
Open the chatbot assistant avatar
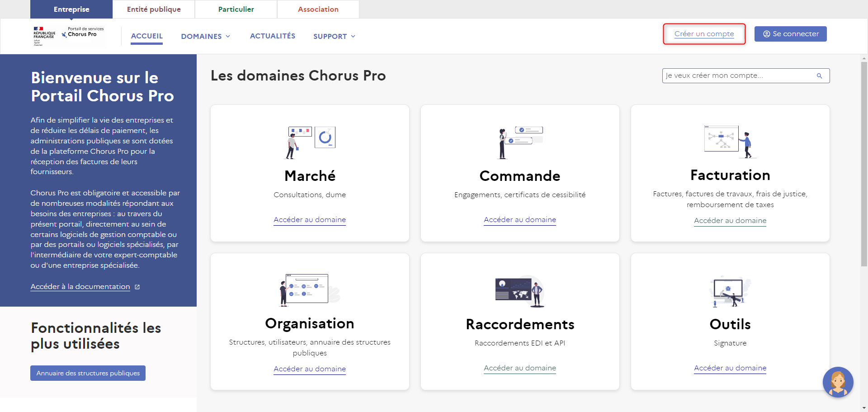(838, 382)
